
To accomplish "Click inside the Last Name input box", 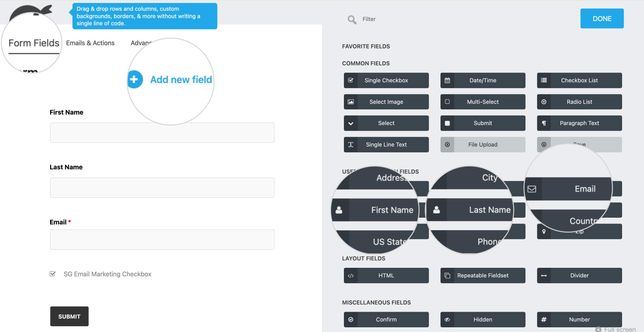I will [x=162, y=188].
